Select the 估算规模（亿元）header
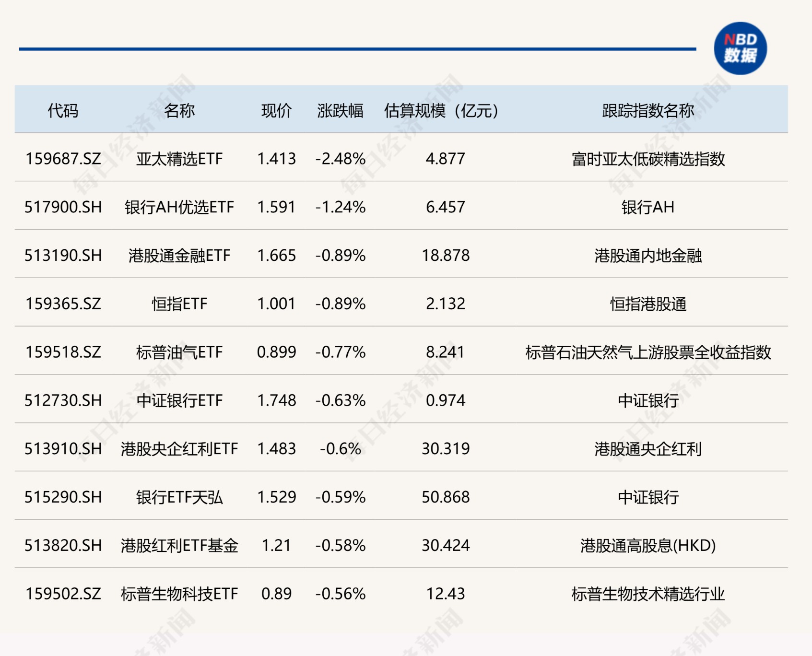The width and height of the screenshot is (812, 656). pyautogui.click(x=439, y=109)
